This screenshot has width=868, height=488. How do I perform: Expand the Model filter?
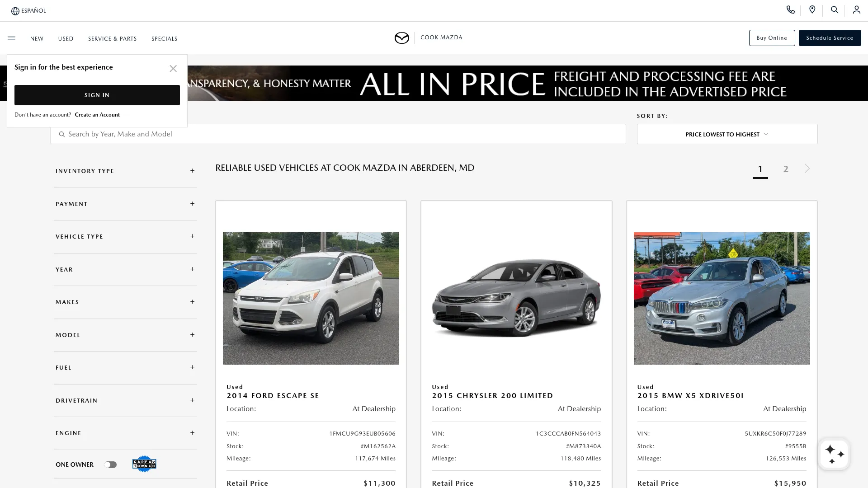coord(125,335)
